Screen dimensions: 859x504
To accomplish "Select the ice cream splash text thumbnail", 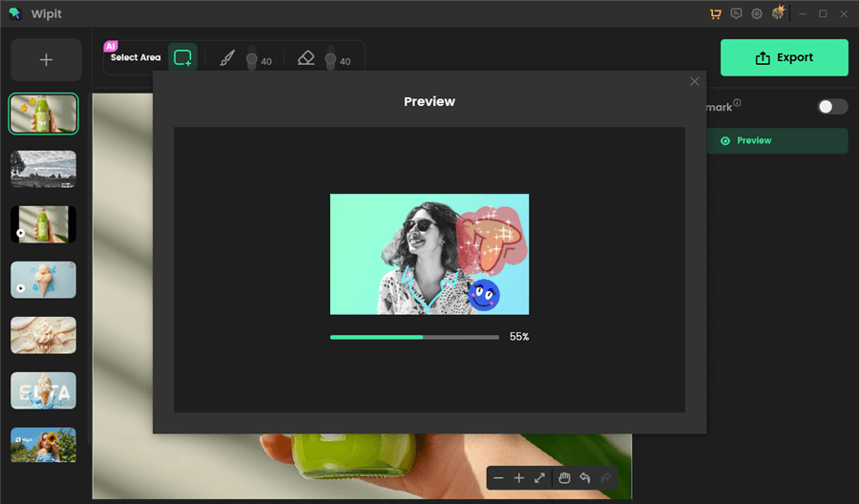I will coord(43,390).
